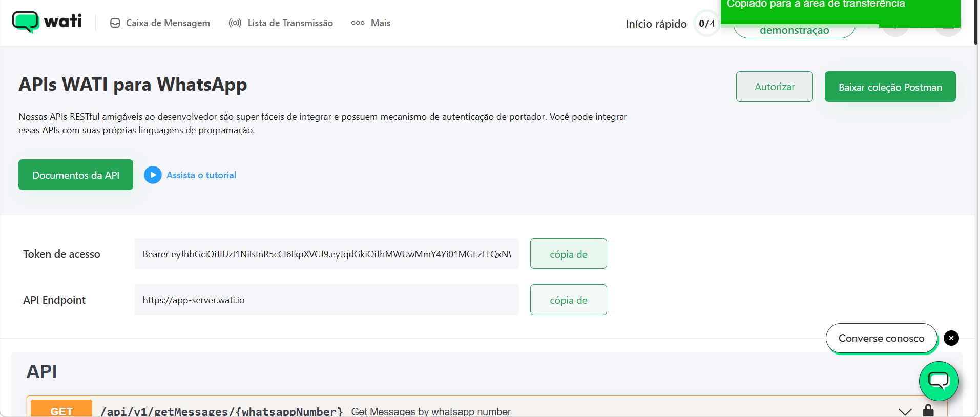The width and height of the screenshot is (980, 417).
Task: Click Converse conosco chat bubble
Action: click(x=881, y=338)
